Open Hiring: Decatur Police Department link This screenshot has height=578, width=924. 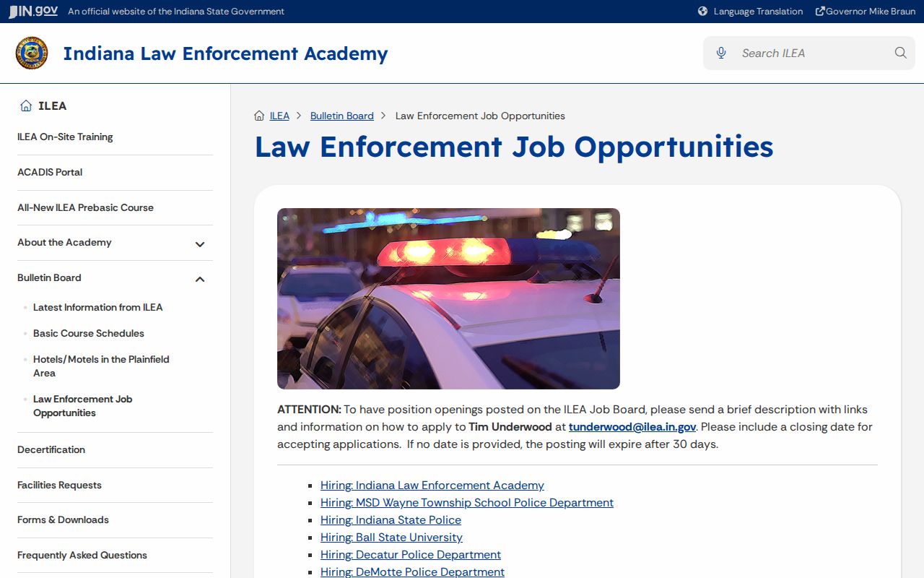click(x=411, y=555)
